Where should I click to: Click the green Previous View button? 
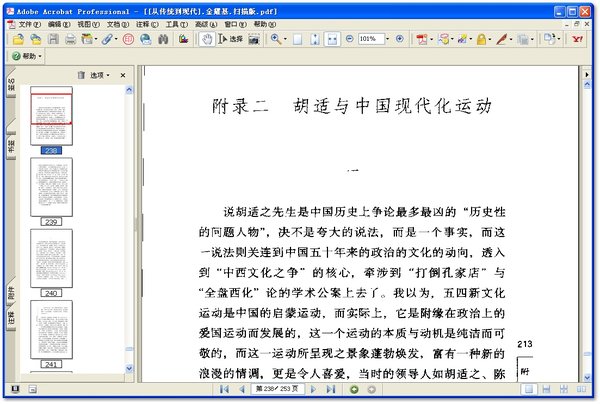pyautogui.click(x=354, y=389)
